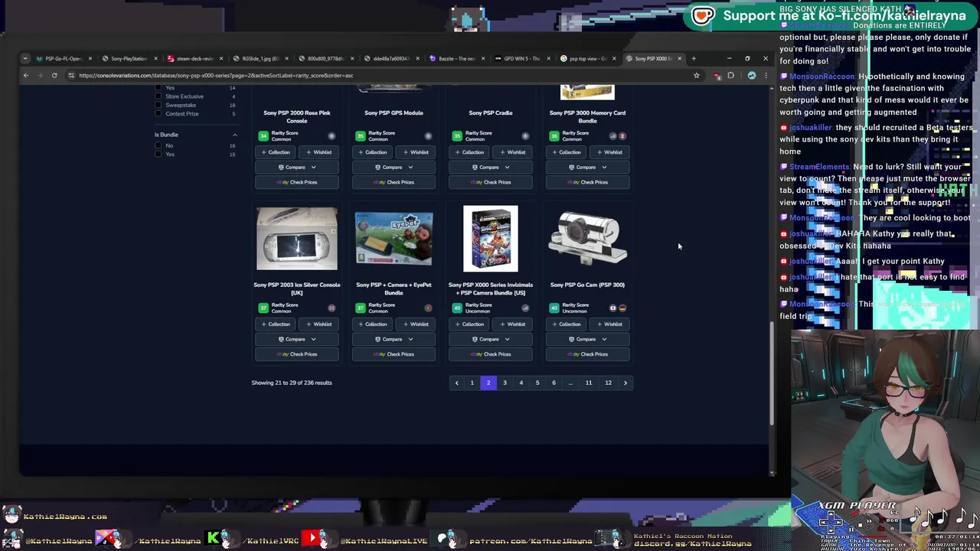Open Compare dropdown for PSP Cradle

coord(491,167)
